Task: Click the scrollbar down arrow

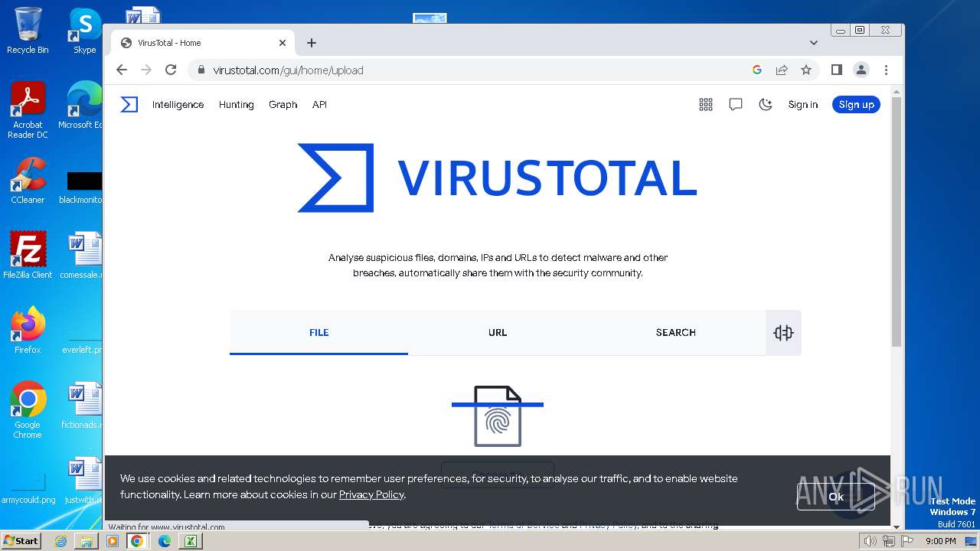Action: (x=897, y=527)
